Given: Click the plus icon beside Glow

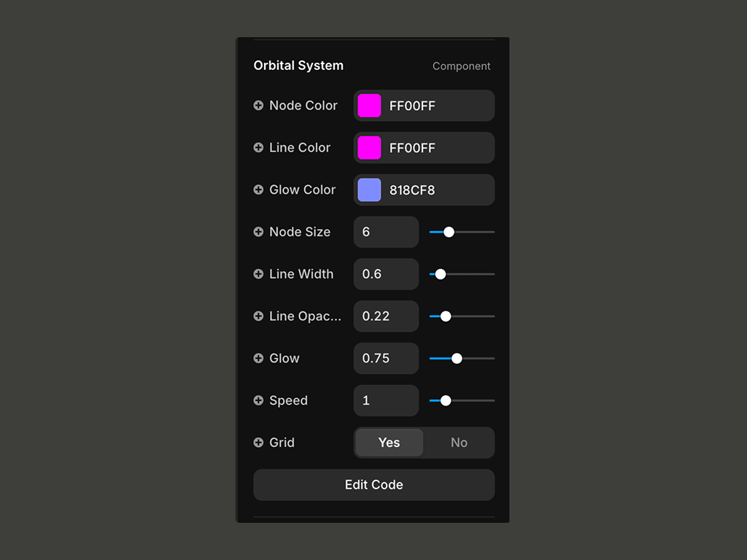Looking at the screenshot, I should (258, 359).
